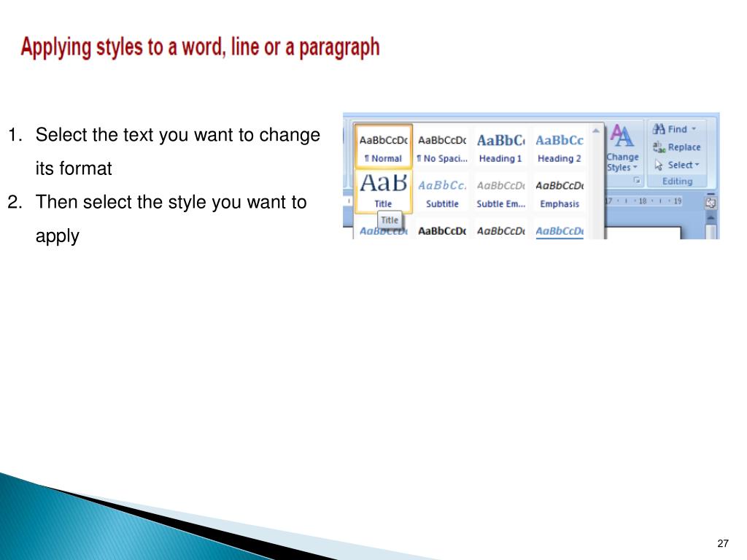Open the Styles pane dialog launcher
This screenshot has width=747, height=560.
[636, 180]
